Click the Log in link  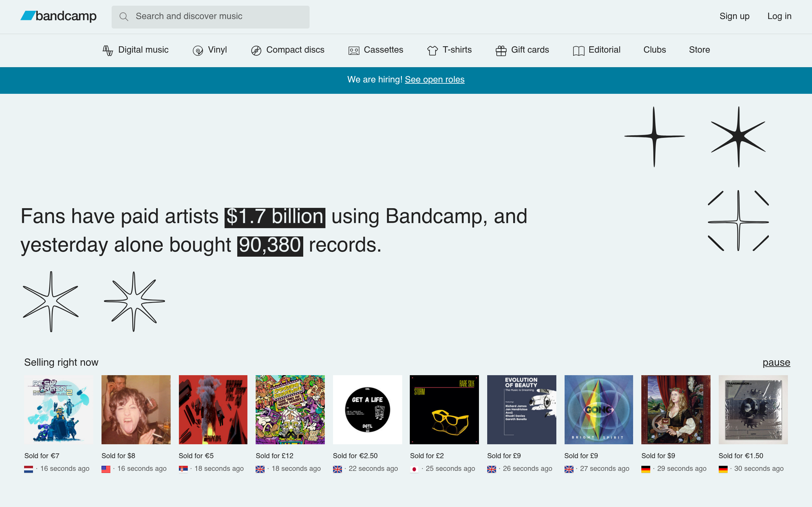coord(779,16)
